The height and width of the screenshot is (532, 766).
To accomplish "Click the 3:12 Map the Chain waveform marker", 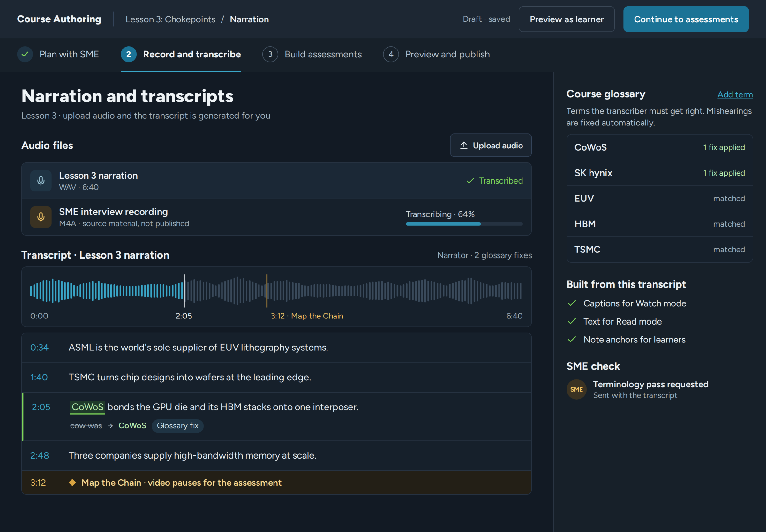I will coord(267,291).
